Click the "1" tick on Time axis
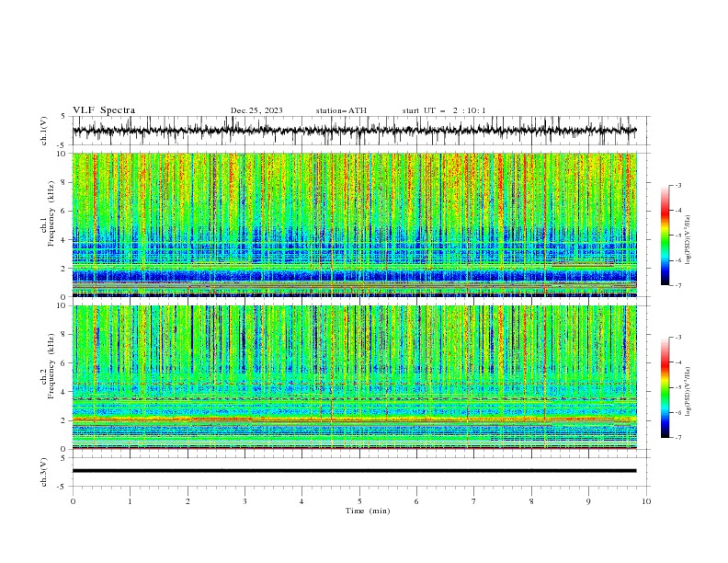Image resolution: width=728 pixels, height=563 pixels. pyautogui.click(x=130, y=501)
